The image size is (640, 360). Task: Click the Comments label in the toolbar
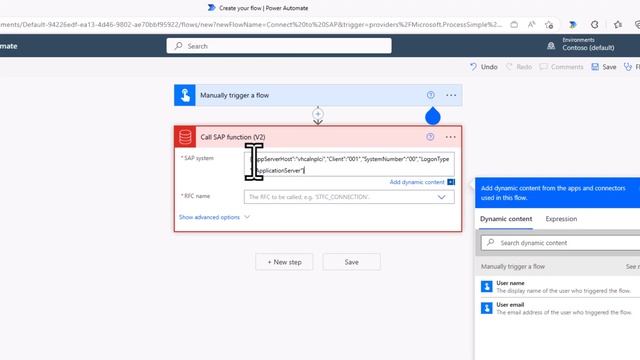567,67
